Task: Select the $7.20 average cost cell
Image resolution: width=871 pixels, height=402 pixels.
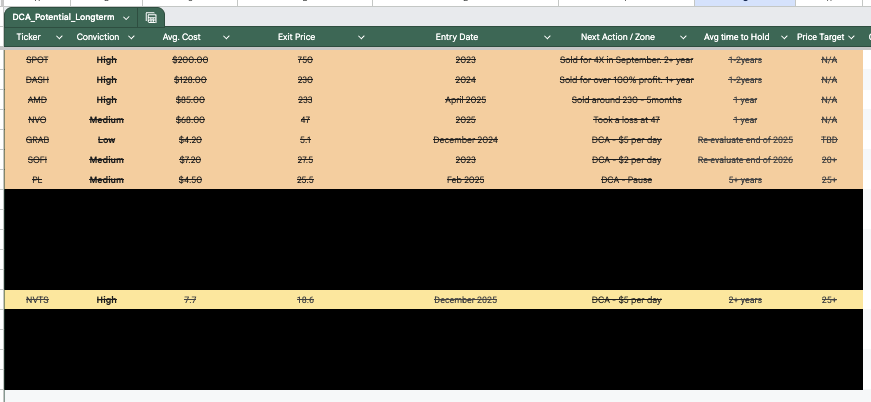Action: (x=190, y=160)
